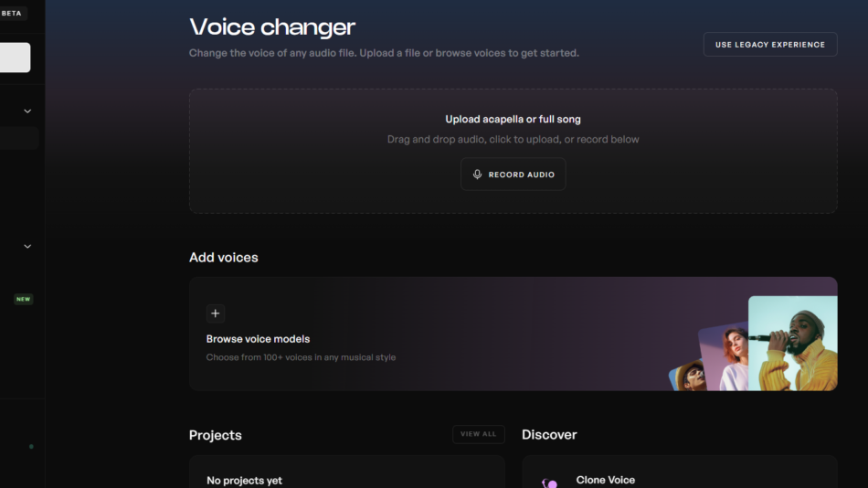Click the upload acapella drop zone
The height and width of the screenshot is (488, 868).
coord(513,128)
